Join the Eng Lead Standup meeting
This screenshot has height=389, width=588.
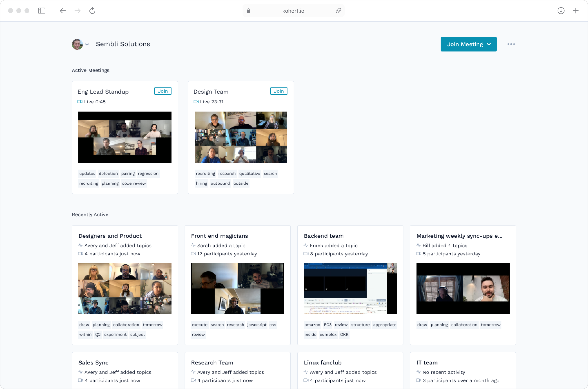(x=163, y=91)
